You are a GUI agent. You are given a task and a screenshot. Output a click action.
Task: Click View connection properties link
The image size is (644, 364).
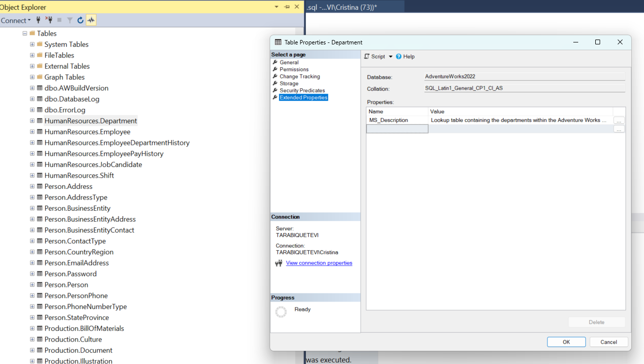click(x=319, y=263)
